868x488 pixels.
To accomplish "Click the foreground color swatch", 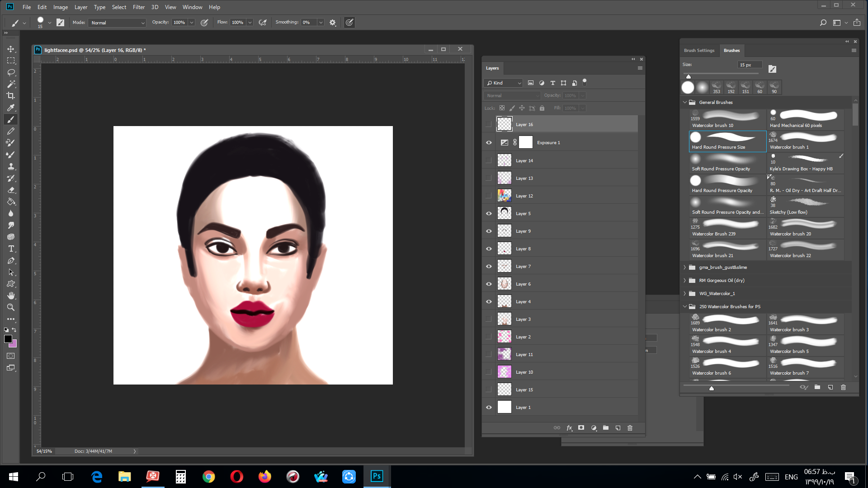I will [8, 339].
